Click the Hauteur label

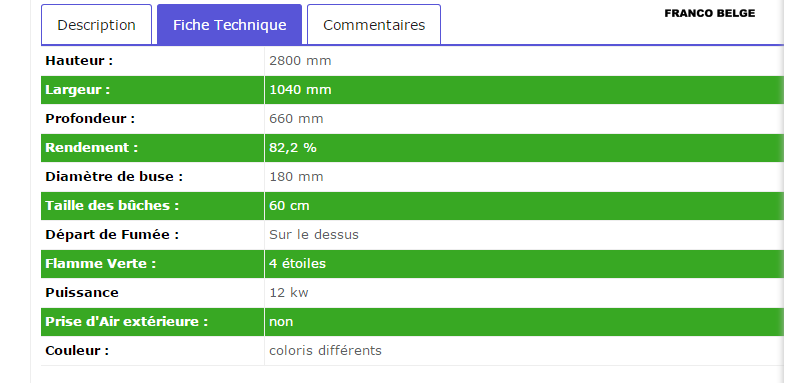point(79,61)
